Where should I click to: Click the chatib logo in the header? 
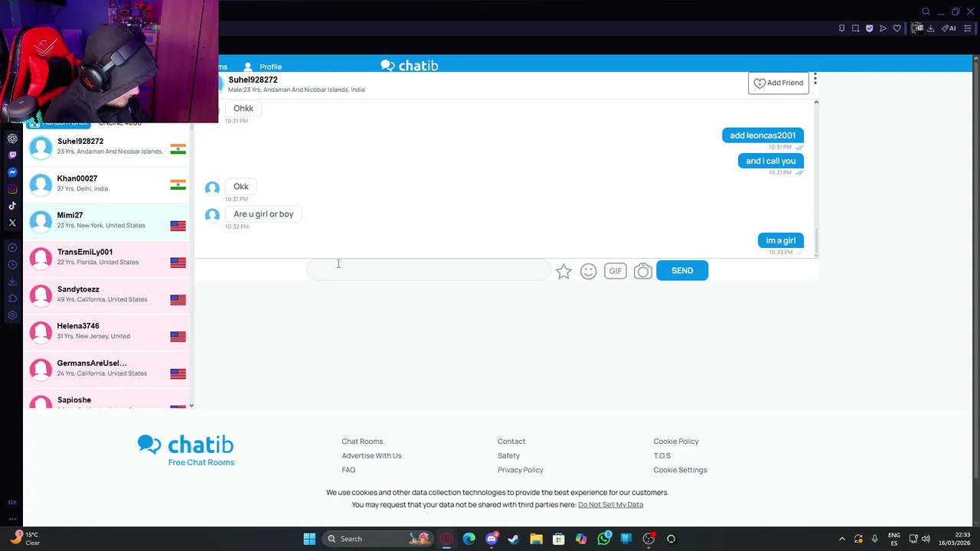(x=410, y=66)
